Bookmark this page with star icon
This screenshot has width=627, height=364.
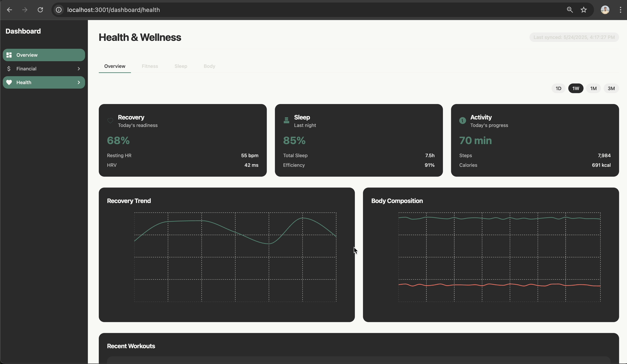tap(584, 10)
